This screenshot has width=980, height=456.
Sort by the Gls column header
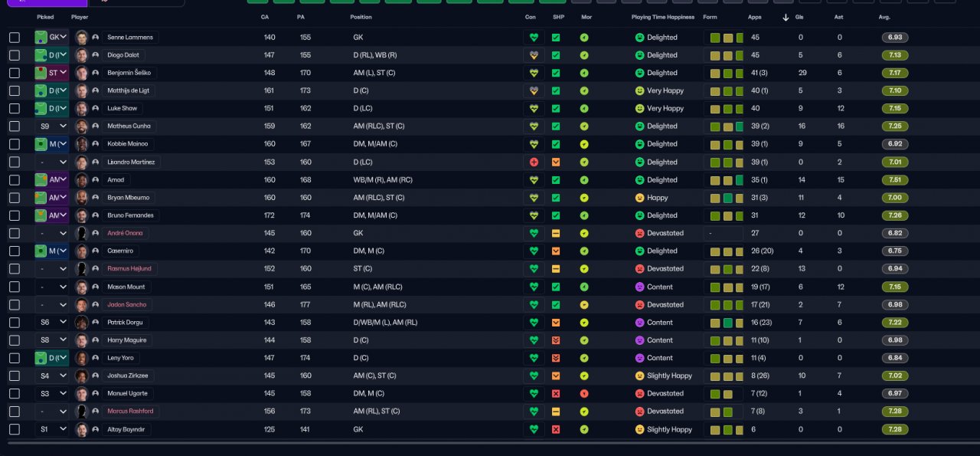coord(799,17)
